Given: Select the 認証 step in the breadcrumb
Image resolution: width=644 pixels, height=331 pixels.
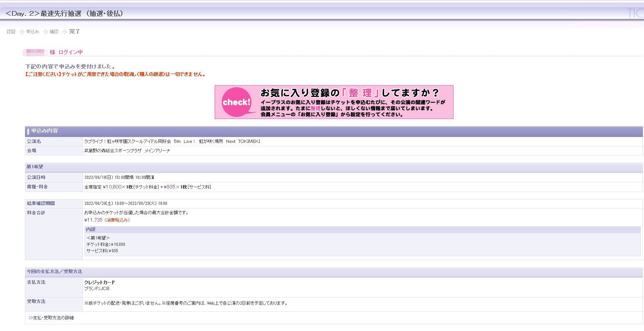Looking at the screenshot, I should click(11, 32).
